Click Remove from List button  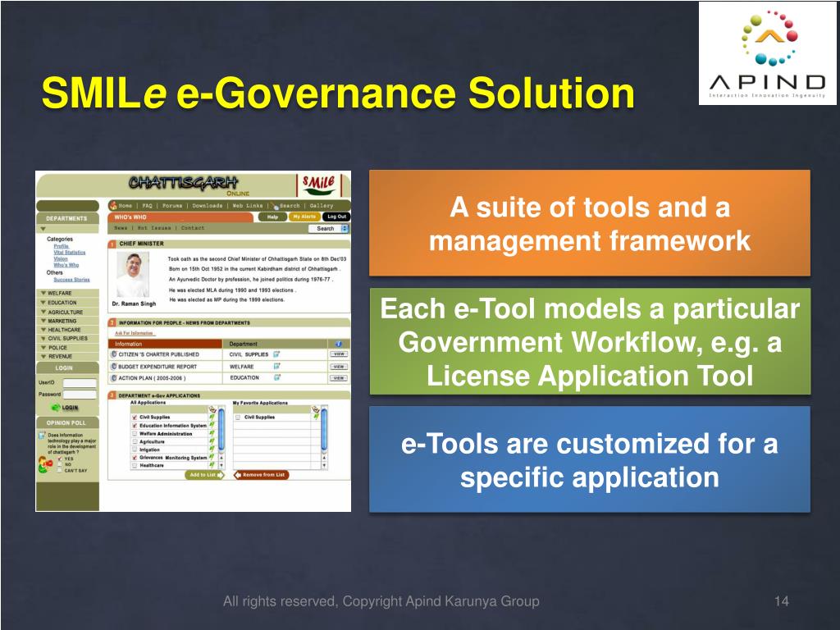[x=262, y=475]
